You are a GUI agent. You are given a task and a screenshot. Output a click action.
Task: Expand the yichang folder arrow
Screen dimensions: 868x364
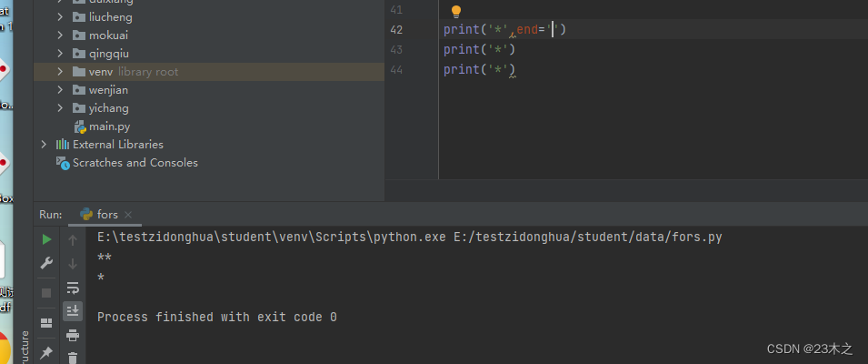(x=60, y=108)
